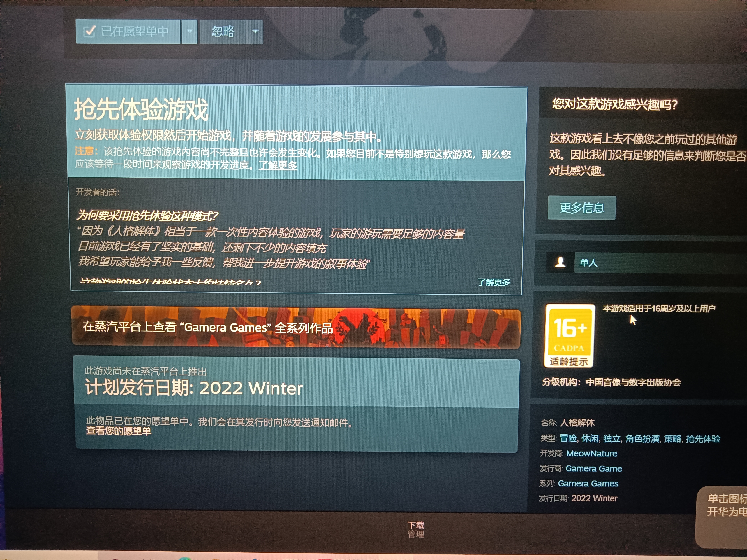Click the 计划发行日期: 2022 Winter text
Screen dimensions: 747x560
coord(194,388)
